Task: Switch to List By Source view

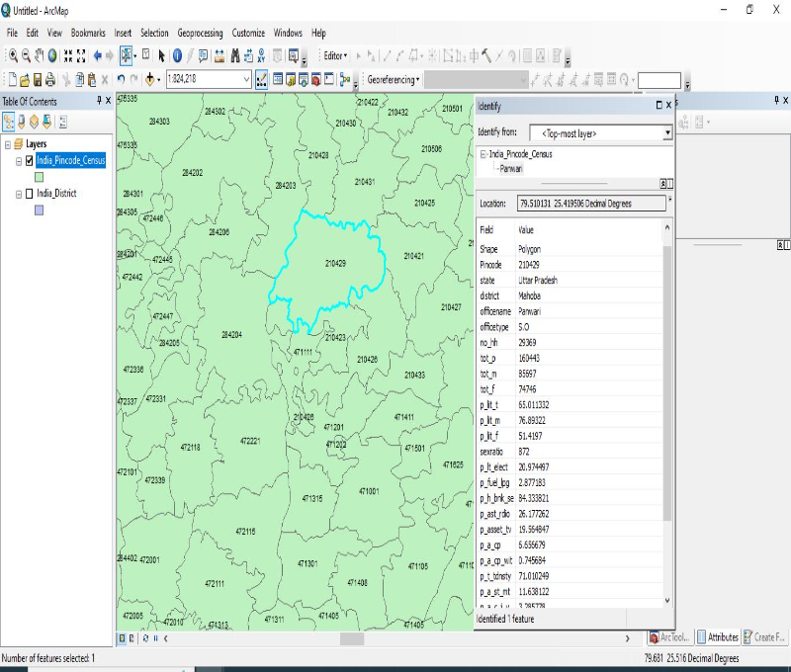Action: 21,122
